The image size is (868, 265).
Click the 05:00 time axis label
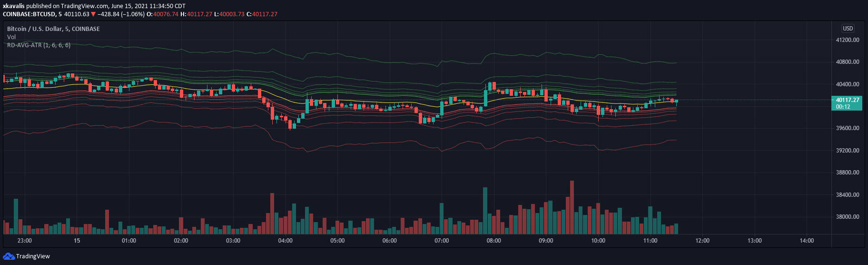[337, 241]
